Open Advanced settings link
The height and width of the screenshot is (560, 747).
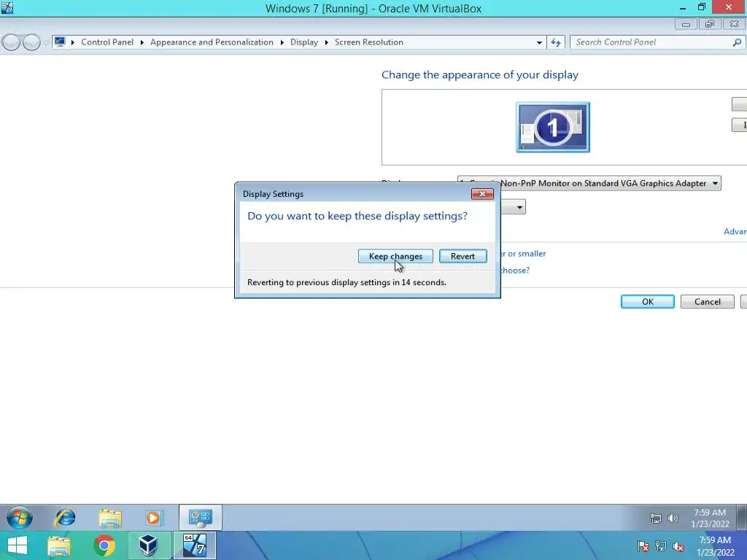click(x=735, y=231)
